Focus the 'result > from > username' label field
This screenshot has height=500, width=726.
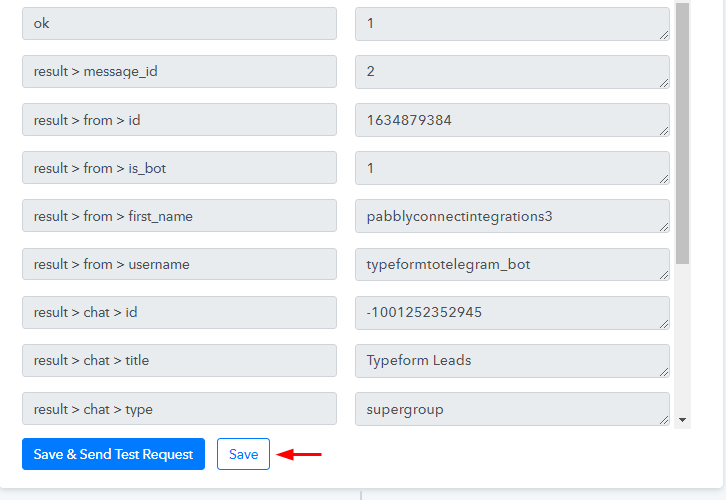(179, 264)
